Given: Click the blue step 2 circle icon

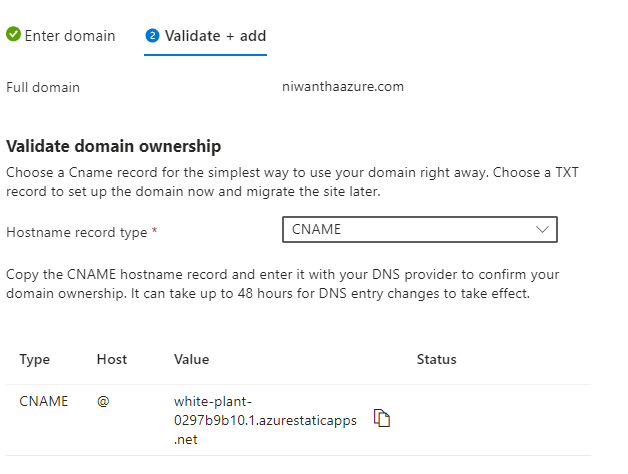Looking at the screenshot, I should tap(153, 36).
